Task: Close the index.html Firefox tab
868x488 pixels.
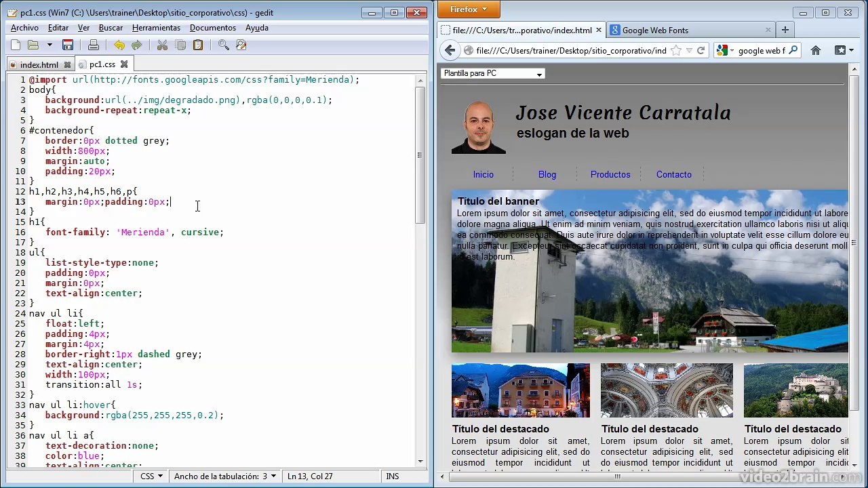Action: point(599,30)
